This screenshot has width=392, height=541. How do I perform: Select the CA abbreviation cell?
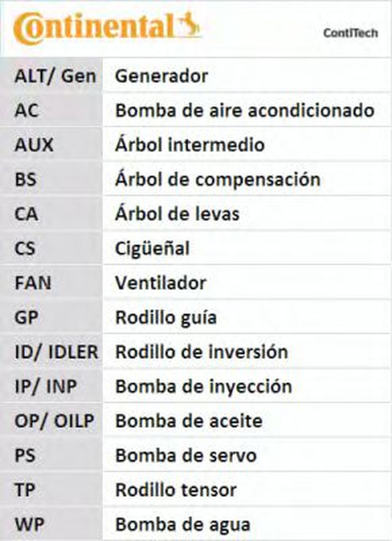click(26, 214)
